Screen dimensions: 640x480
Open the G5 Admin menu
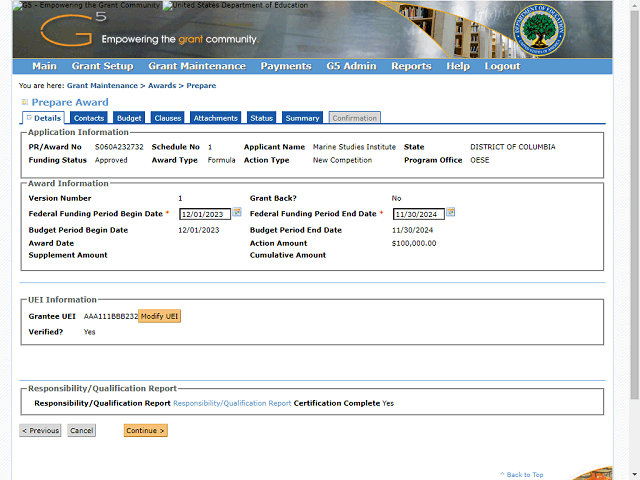tap(350, 66)
